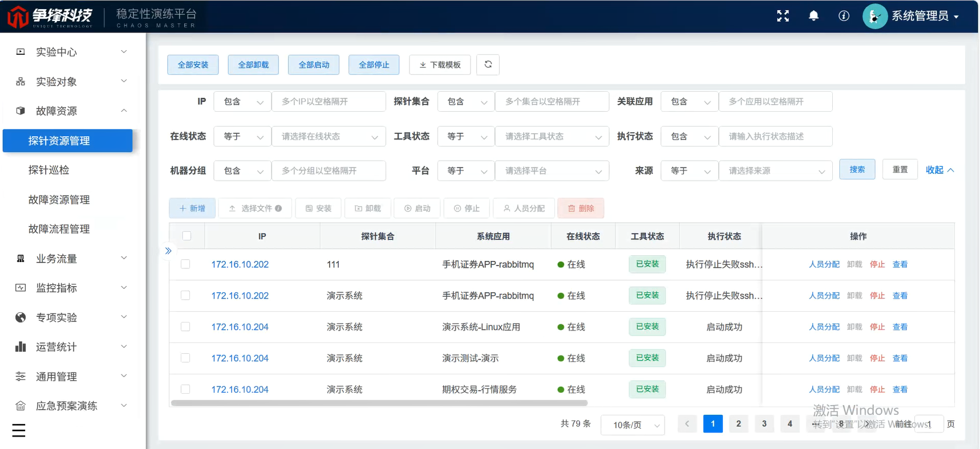This screenshot has width=980, height=449.
Task: Click the 全部启动 button
Action: tap(314, 64)
